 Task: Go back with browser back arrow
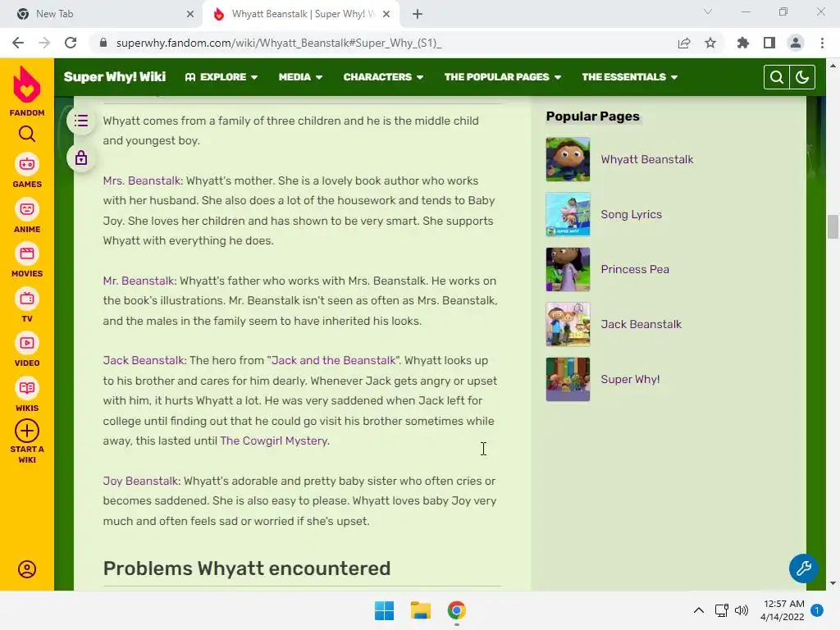[18, 43]
